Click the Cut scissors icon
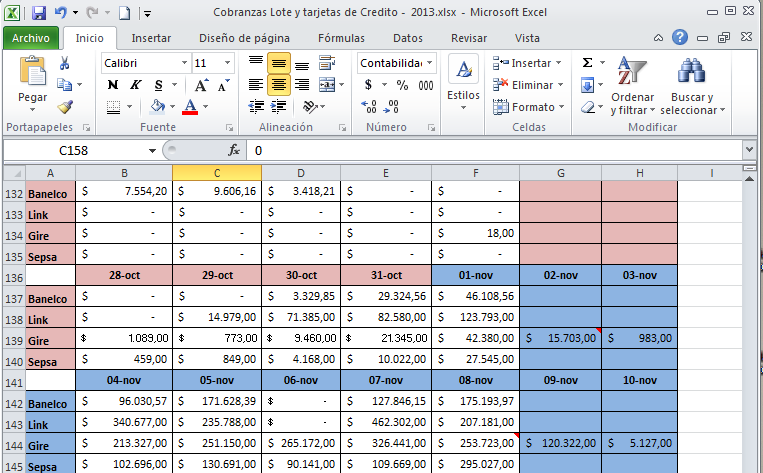The height and width of the screenshot is (473, 763). click(x=65, y=63)
